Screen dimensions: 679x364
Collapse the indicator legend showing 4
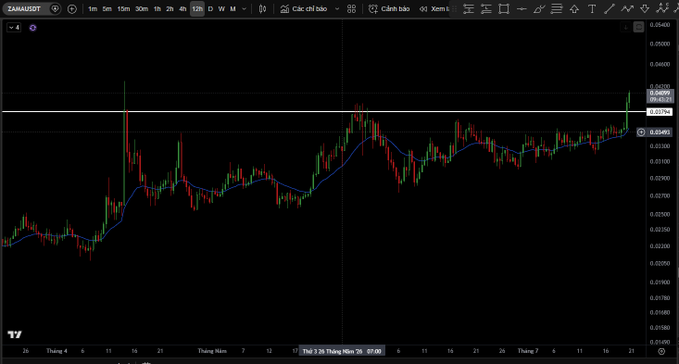(14, 28)
